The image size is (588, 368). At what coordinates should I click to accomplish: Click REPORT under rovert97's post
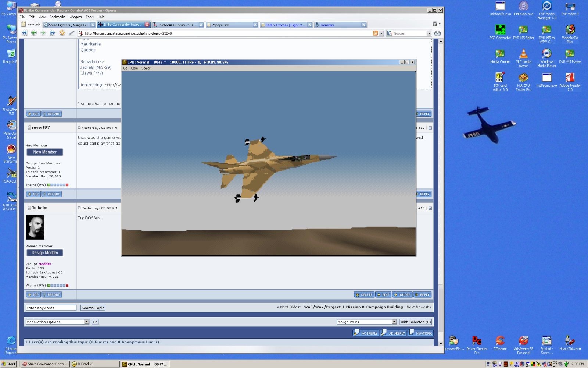point(51,194)
